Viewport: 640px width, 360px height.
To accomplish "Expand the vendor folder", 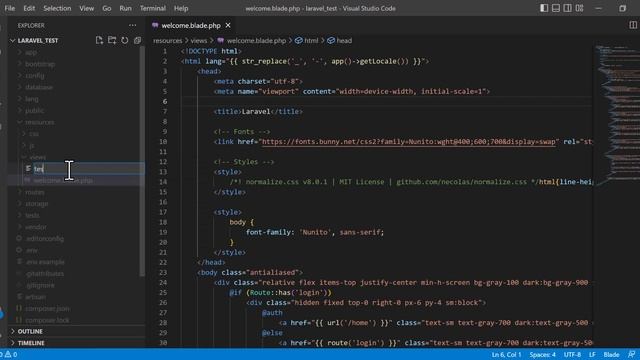I will (36, 227).
